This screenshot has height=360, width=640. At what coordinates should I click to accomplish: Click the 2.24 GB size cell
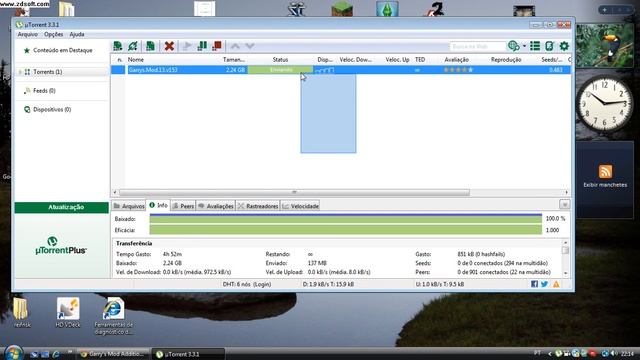click(236, 70)
